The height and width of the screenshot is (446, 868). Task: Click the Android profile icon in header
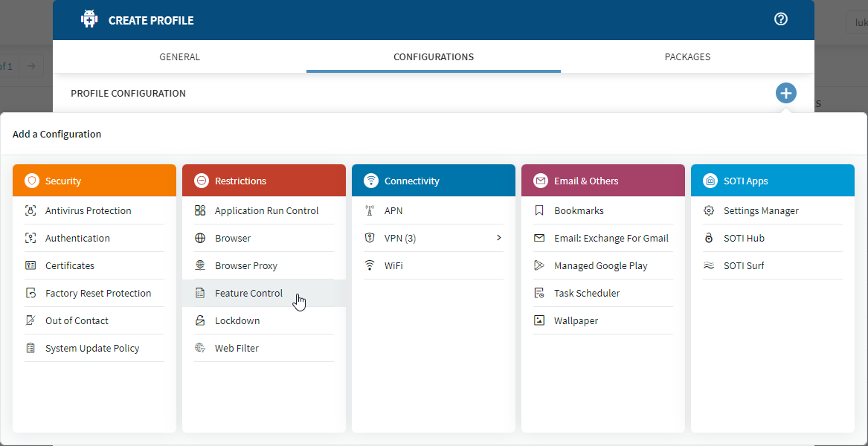click(x=89, y=19)
